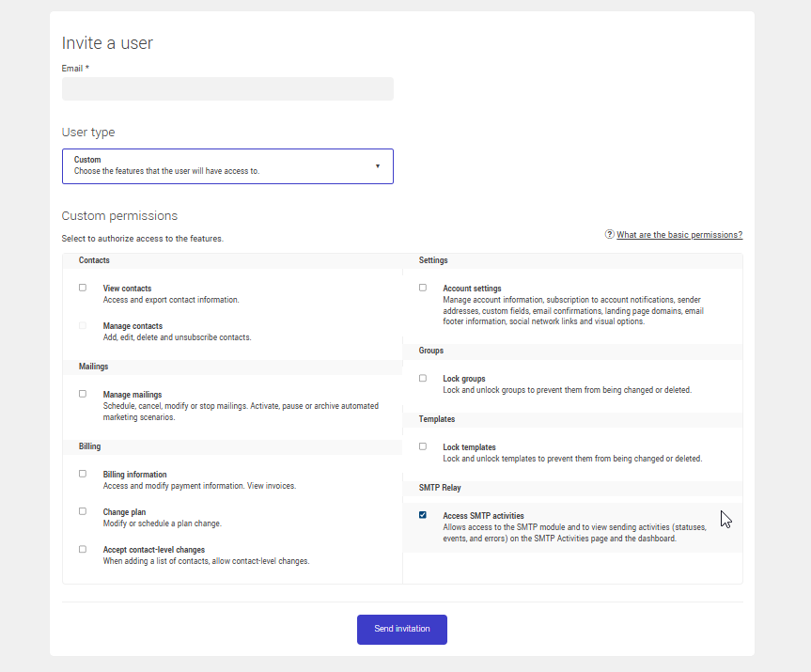Viewport: 811px width, 672px height.
Task: Enable the View contacts checkbox
Action: point(83,288)
